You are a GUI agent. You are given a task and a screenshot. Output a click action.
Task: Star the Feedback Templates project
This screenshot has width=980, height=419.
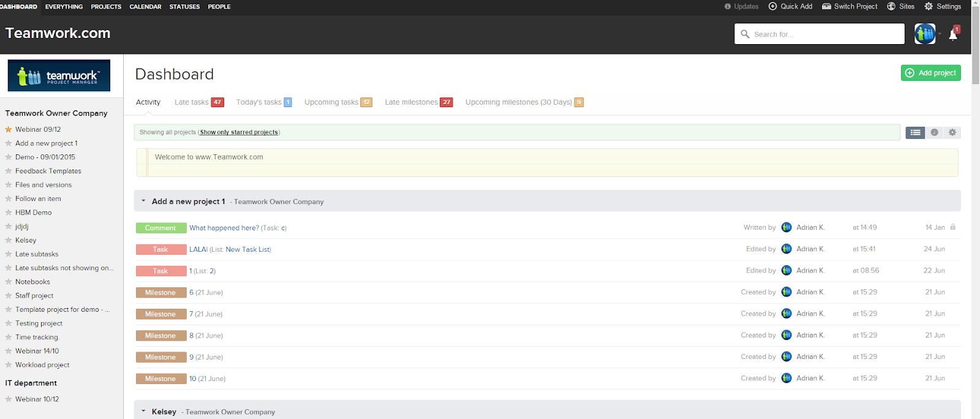point(9,171)
